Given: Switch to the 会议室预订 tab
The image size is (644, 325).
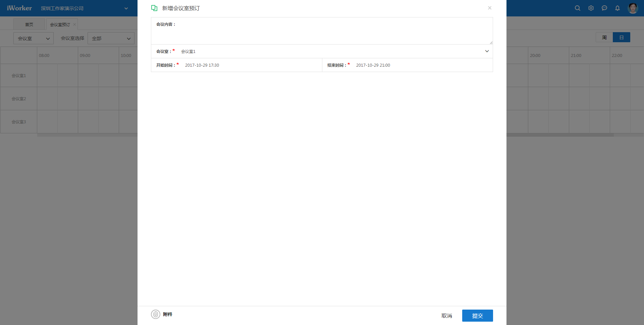Looking at the screenshot, I should pyautogui.click(x=60, y=24).
